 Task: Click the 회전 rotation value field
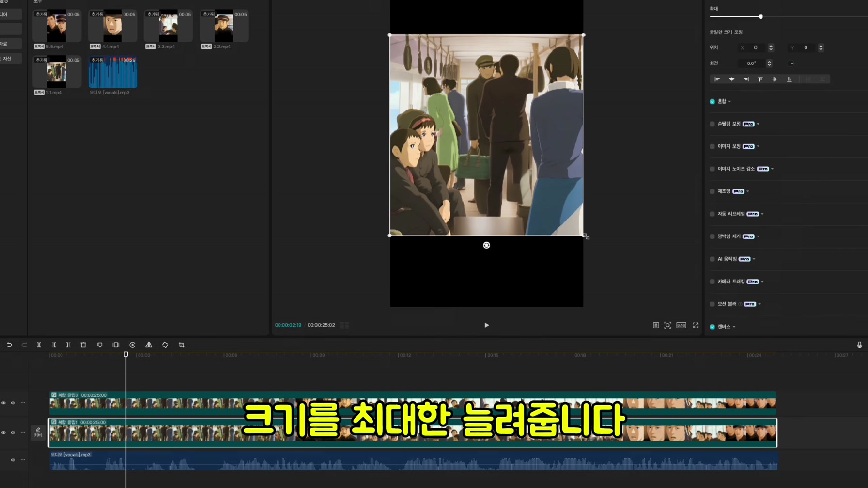tap(751, 63)
